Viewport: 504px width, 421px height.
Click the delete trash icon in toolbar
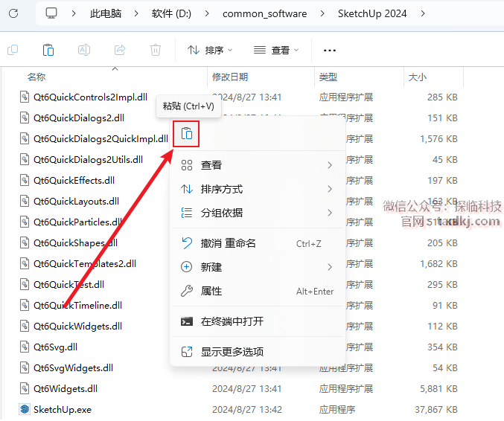click(156, 50)
